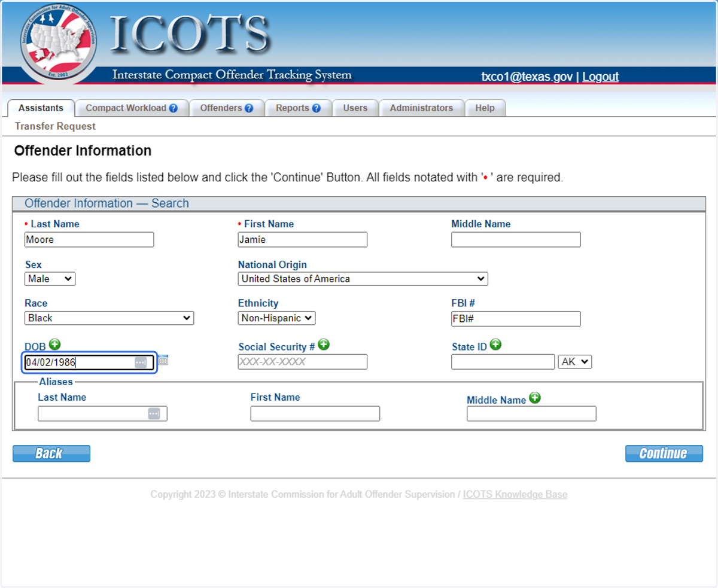Click the Aliases Middle Name field

click(531, 414)
